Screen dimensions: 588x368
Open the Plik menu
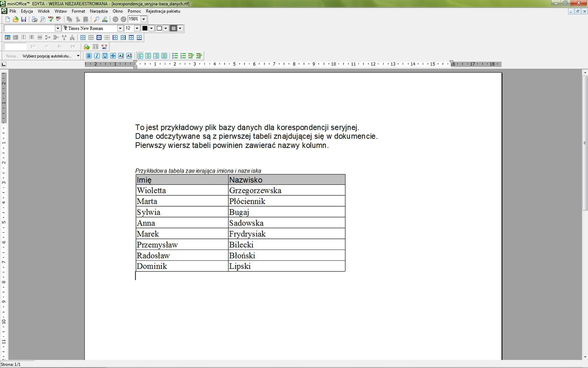coord(13,11)
